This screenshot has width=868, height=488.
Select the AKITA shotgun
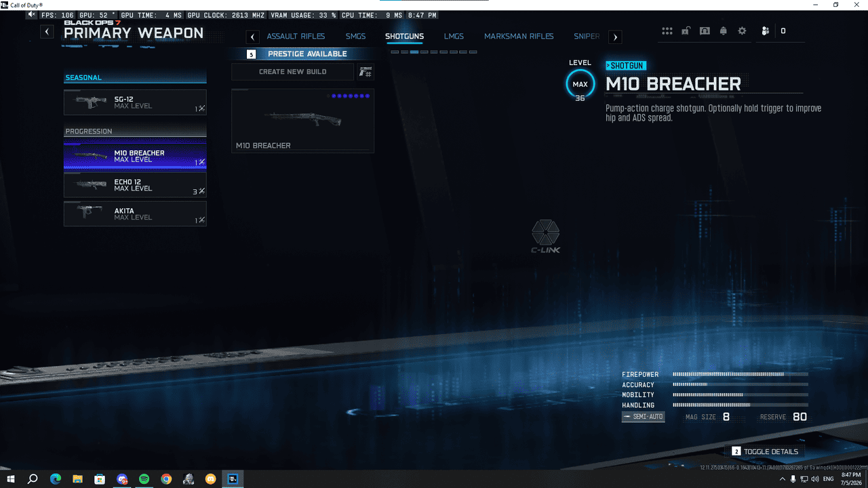135,213
